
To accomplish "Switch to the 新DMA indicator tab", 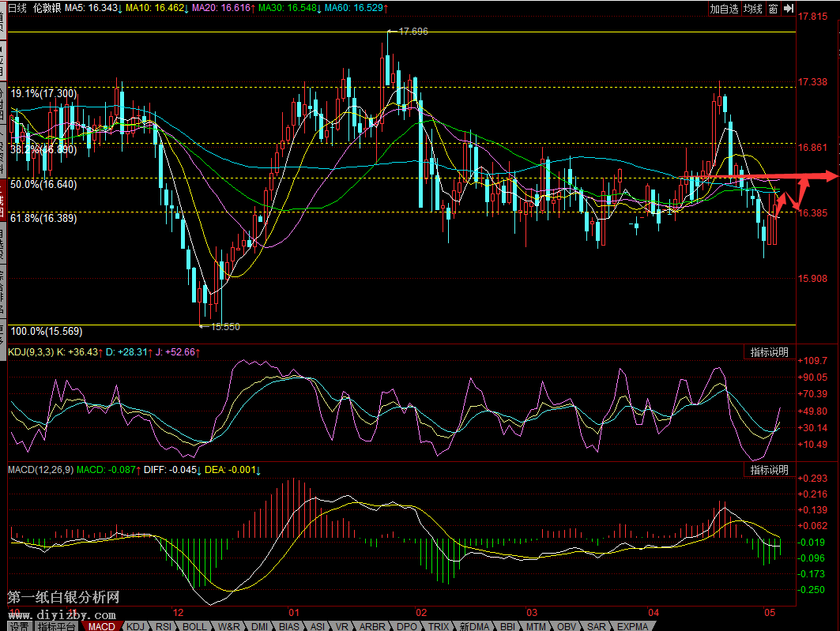I will click(474, 626).
